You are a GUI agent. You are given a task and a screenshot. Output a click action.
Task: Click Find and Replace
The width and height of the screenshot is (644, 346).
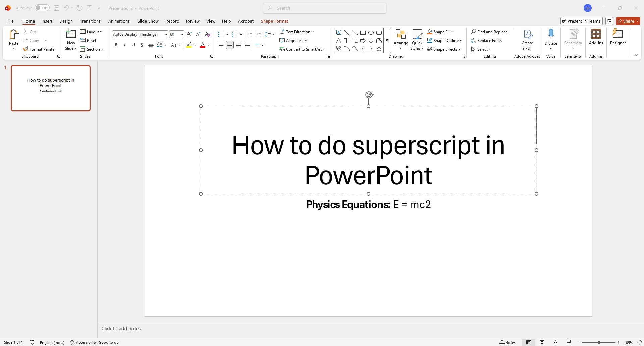(x=489, y=32)
